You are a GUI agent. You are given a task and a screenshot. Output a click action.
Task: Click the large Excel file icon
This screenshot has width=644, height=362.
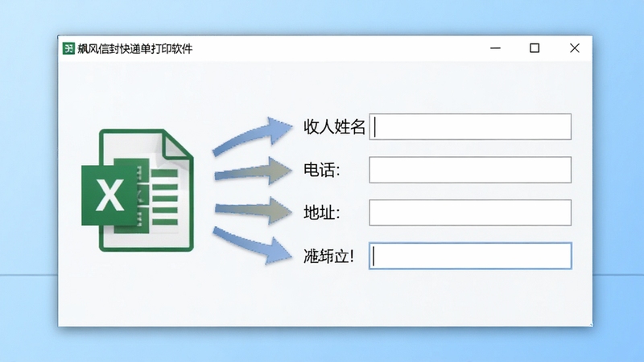(x=138, y=190)
